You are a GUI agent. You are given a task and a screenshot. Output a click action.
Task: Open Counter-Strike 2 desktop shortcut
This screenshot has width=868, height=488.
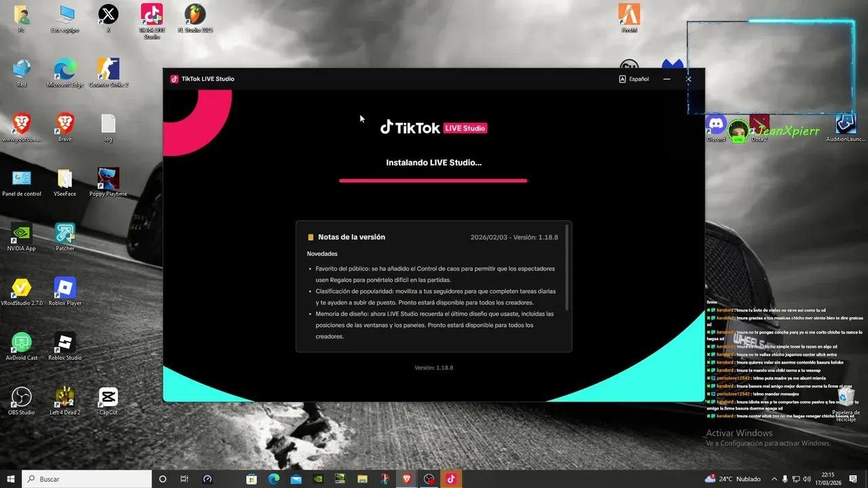(x=108, y=74)
